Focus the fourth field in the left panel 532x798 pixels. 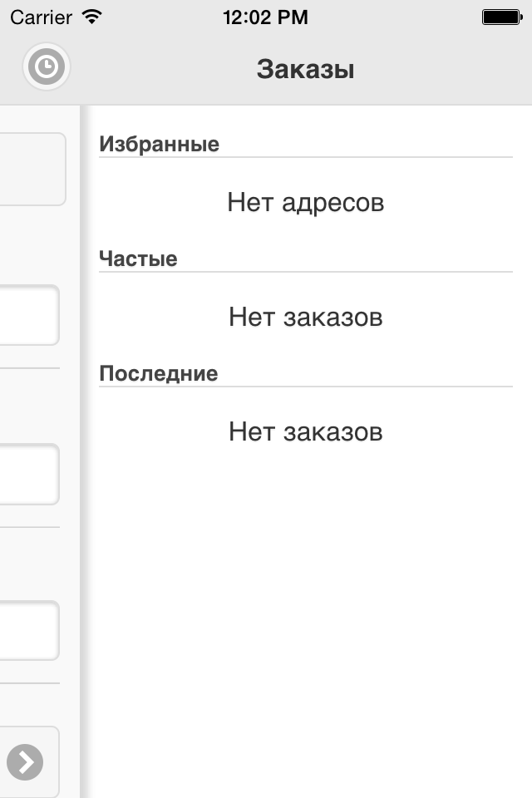(x=30, y=631)
